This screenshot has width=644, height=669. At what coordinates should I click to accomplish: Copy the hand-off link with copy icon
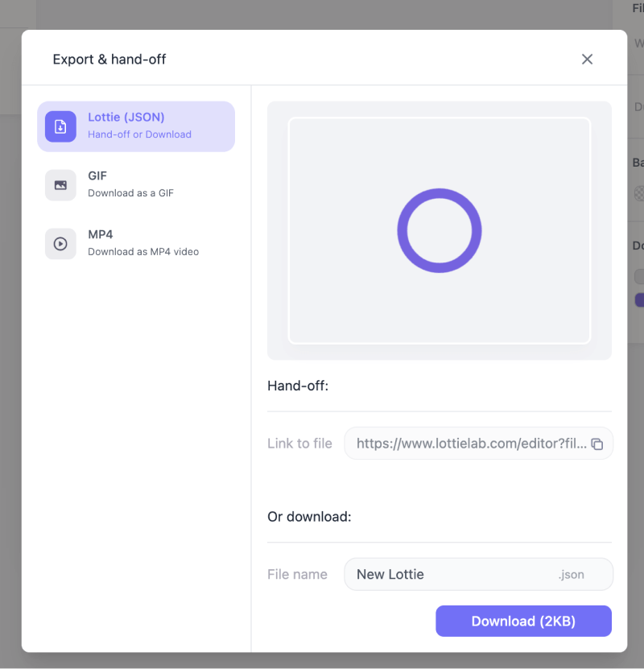pos(597,444)
